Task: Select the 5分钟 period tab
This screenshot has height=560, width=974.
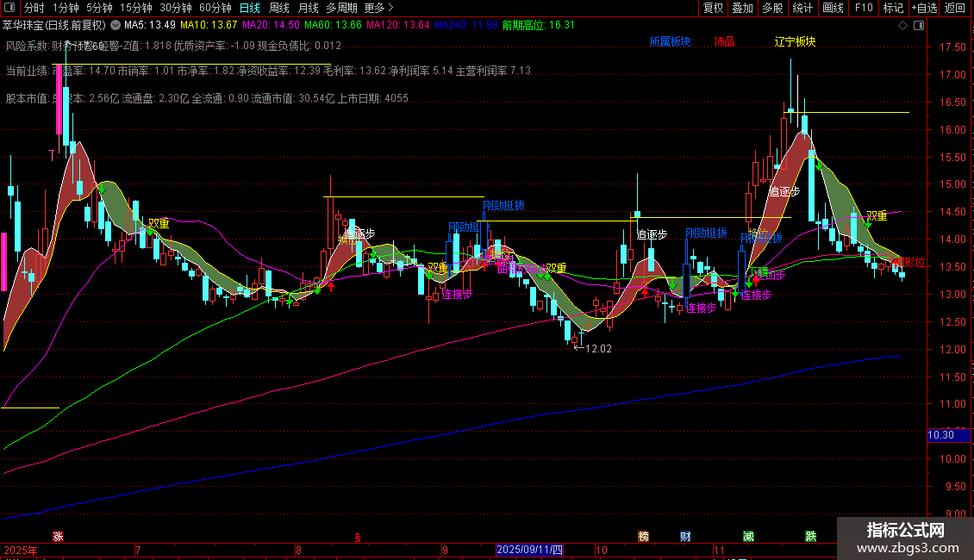Action: 99,8
